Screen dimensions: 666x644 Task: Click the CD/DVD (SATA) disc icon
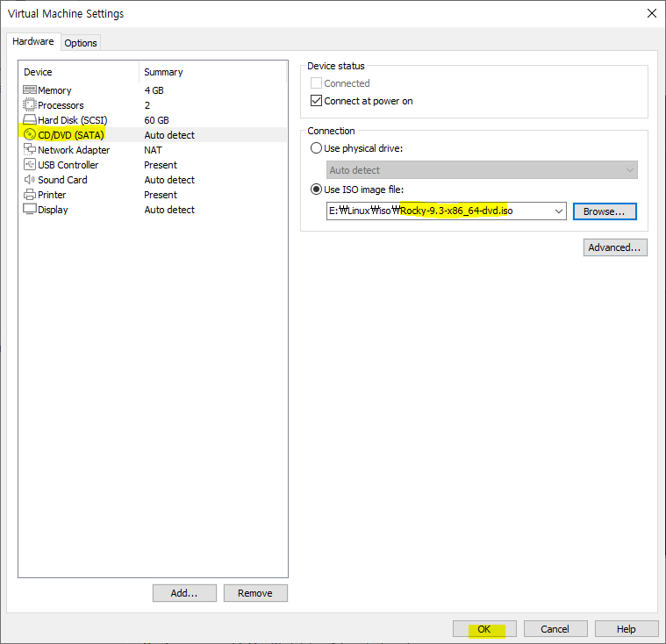point(30,134)
